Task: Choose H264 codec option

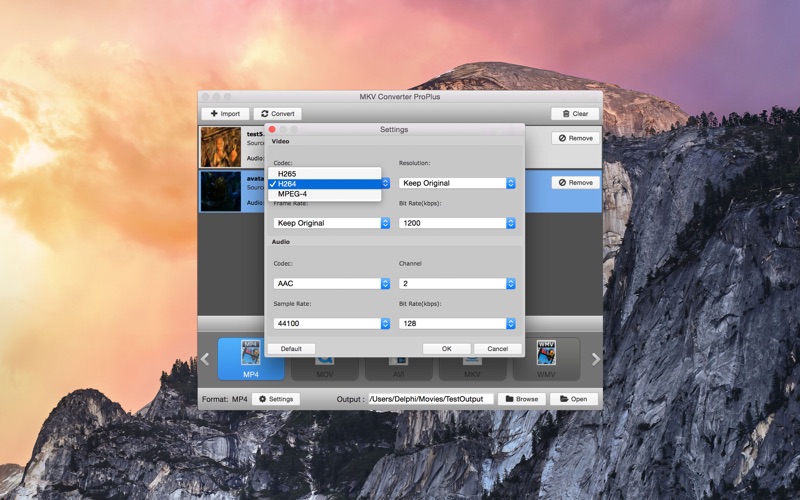Action: 324,184
